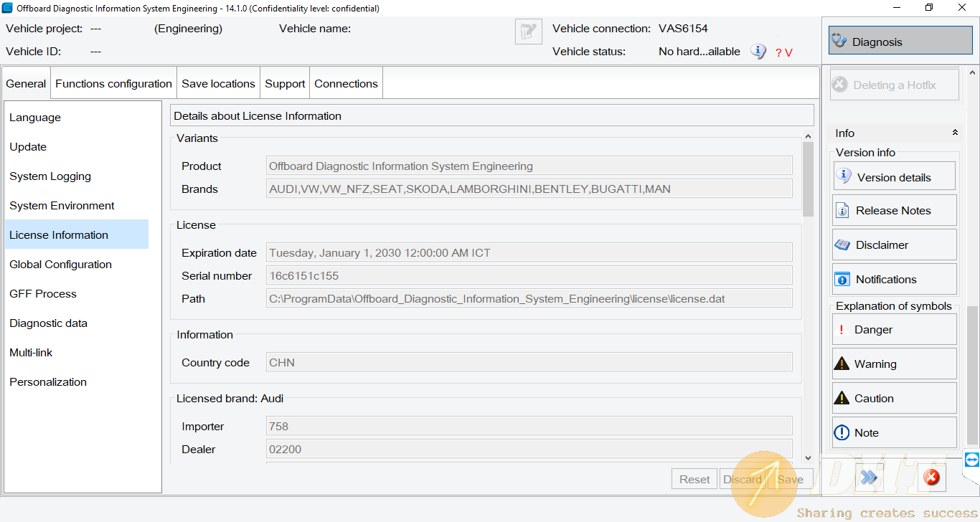The height and width of the screenshot is (522, 980).
Task: Click the TeamViewer side panel icon
Action: pos(972,460)
